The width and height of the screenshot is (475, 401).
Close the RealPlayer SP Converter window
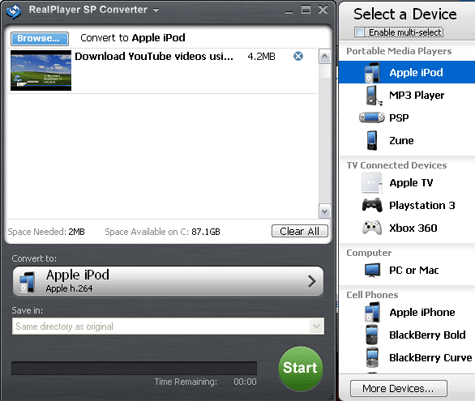(323, 10)
